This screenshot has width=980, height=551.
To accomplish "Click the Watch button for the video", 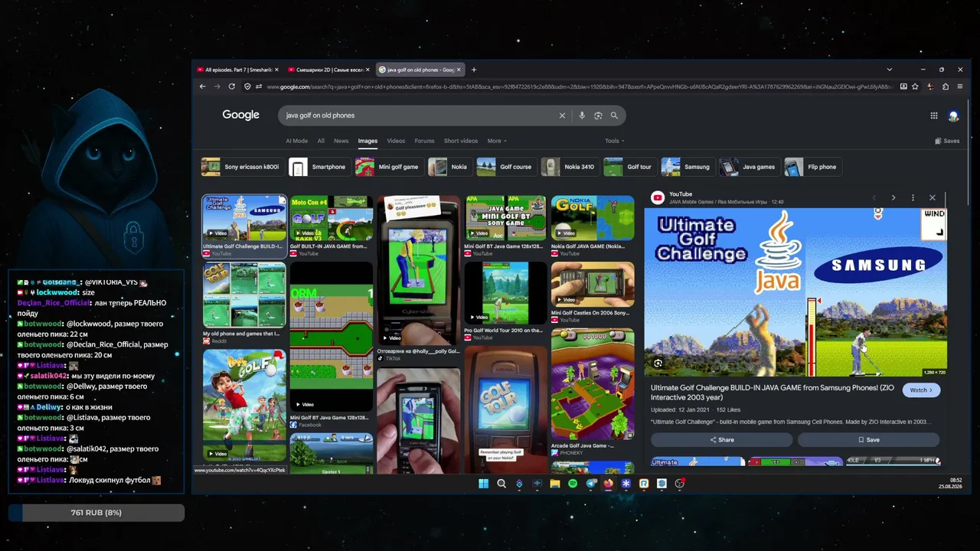I will pos(920,390).
